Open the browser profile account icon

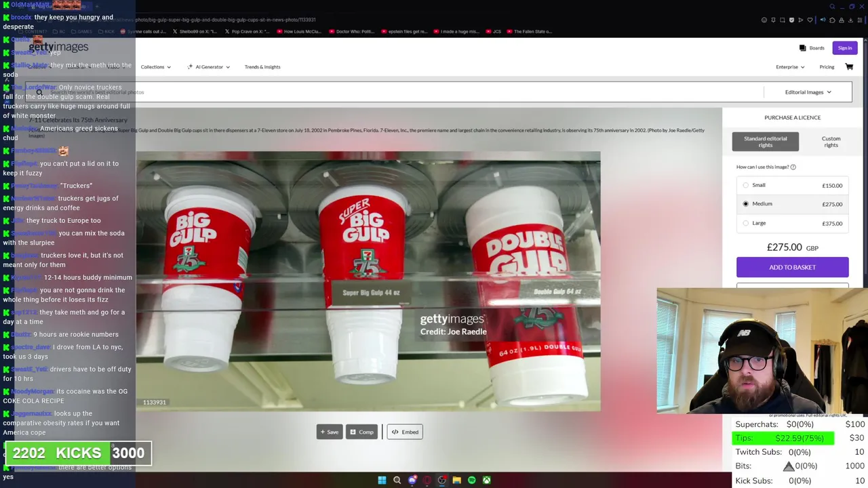coord(842,20)
